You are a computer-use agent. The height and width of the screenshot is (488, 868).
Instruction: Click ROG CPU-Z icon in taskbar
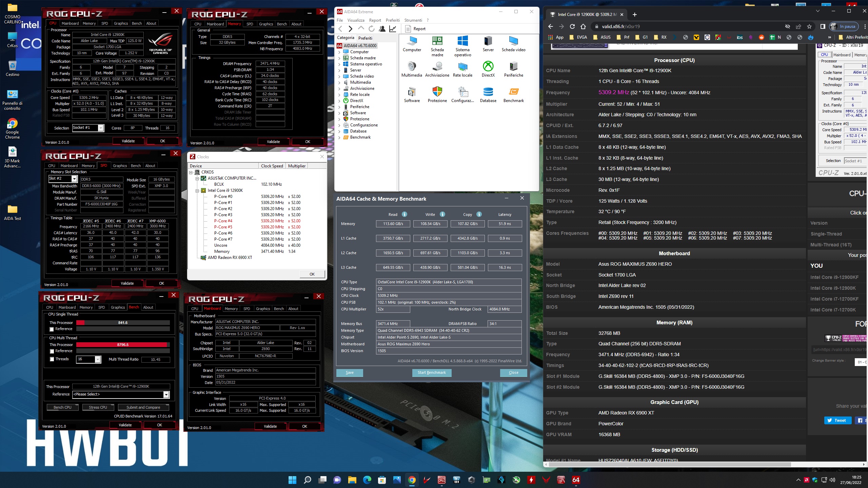point(441,480)
